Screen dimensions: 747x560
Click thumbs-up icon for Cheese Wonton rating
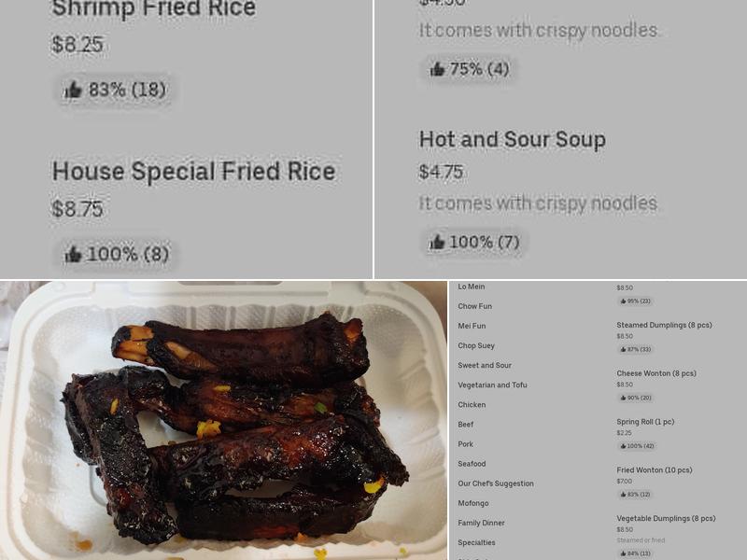coord(623,398)
